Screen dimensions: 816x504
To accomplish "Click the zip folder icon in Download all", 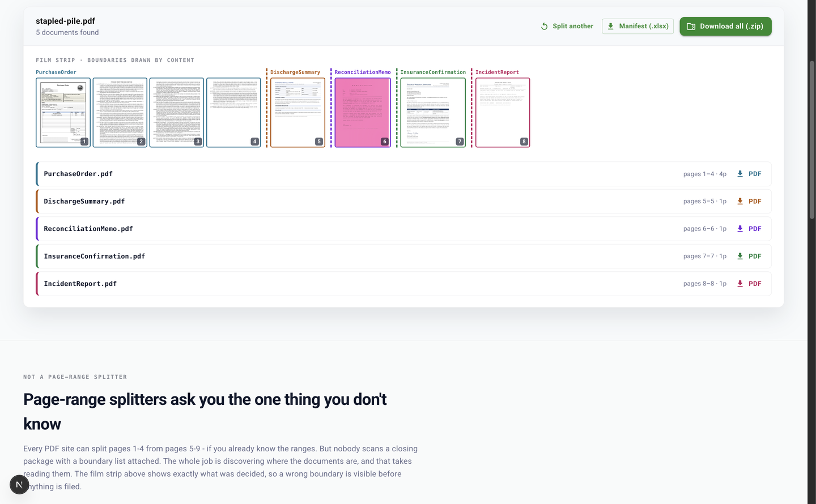I will tap(691, 26).
